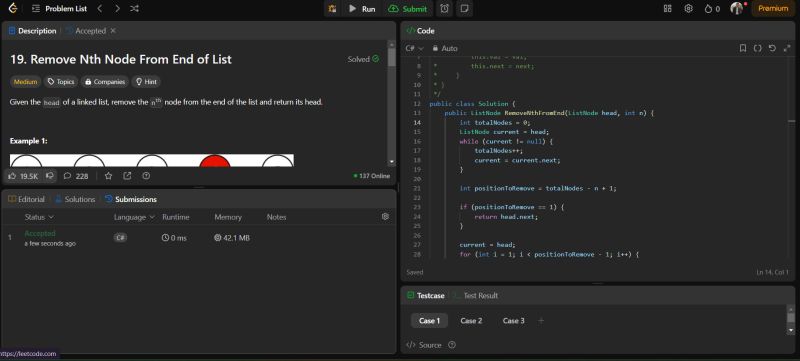Open the help icon next to Source
Viewport: 800px width, 361px height.
[452, 345]
